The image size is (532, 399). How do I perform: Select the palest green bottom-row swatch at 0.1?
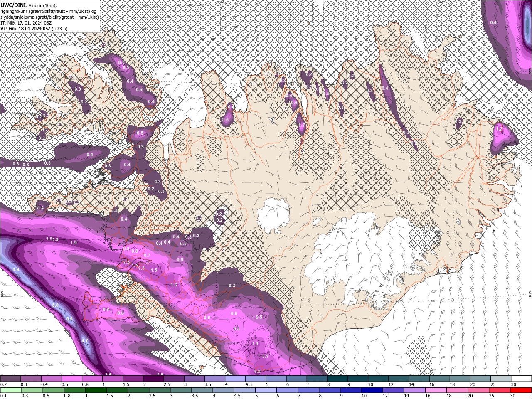tap(11, 390)
